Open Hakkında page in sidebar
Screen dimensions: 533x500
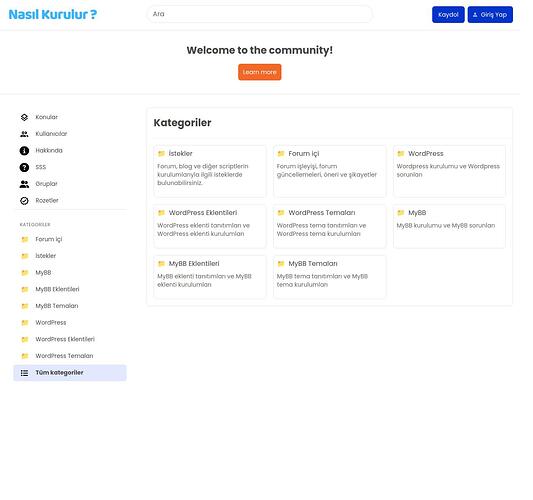point(70,151)
